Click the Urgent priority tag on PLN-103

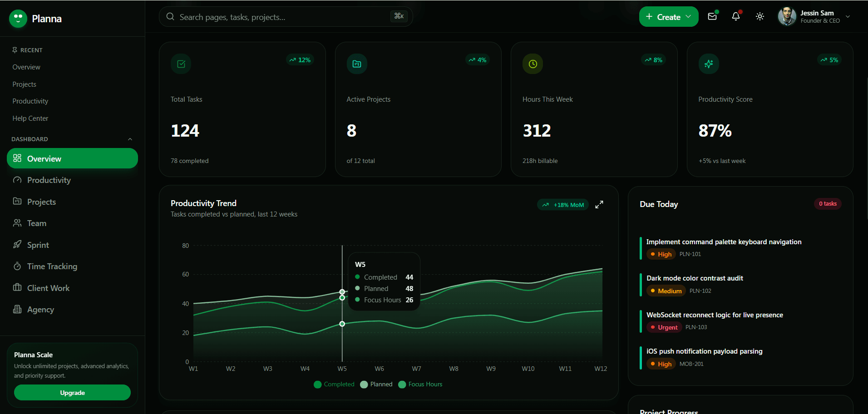(x=664, y=327)
